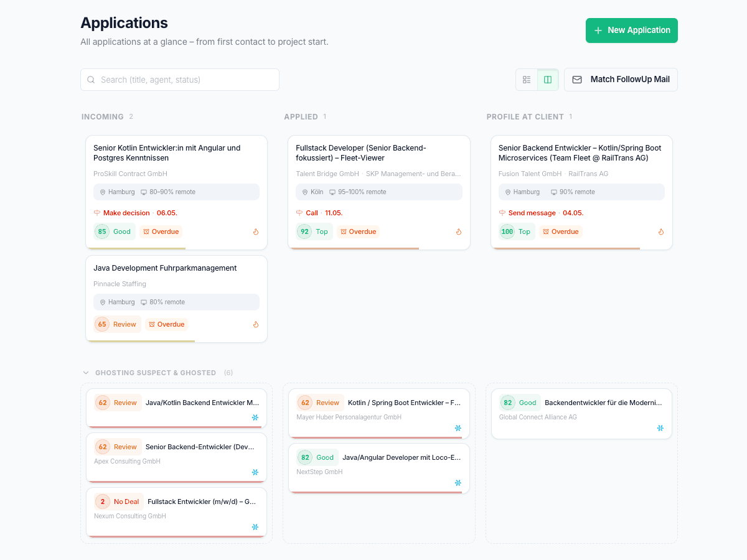The height and width of the screenshot is (560, 747).
Task: Click the 92 Top score badge
Action: (x=314, y=231)
